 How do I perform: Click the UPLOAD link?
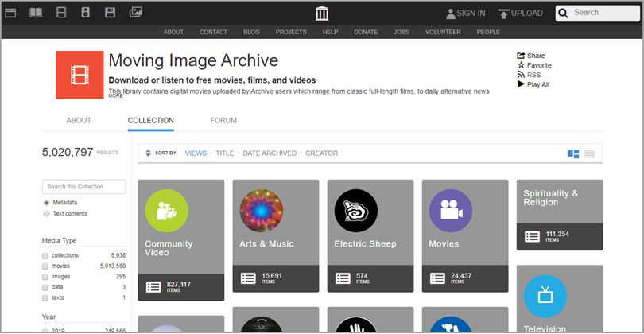pos(527,14)
